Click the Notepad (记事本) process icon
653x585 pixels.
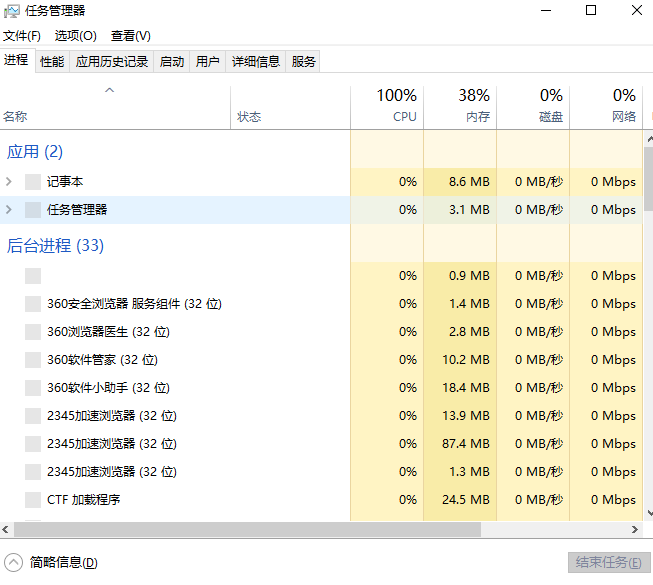pos(33,182)
